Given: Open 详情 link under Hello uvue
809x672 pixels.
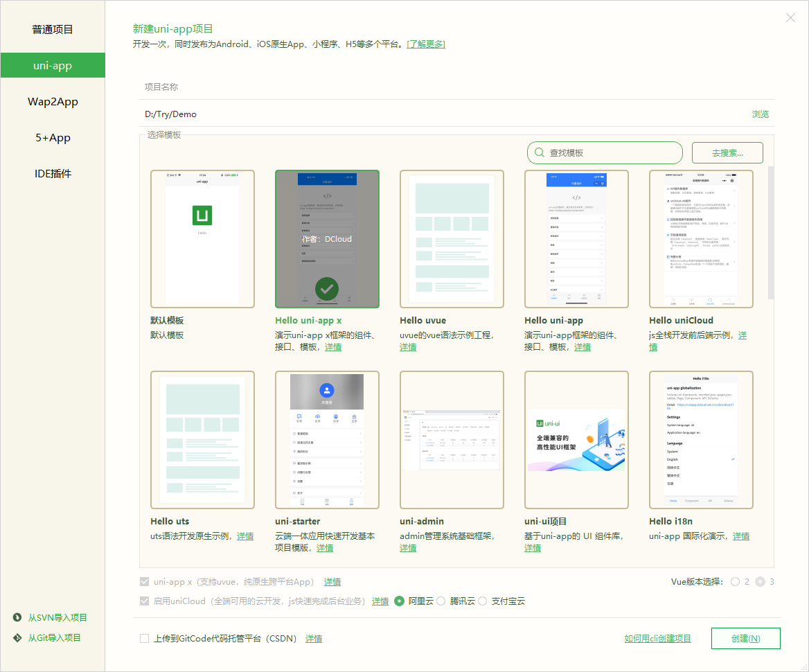Looking at the screenshot, I should [408, 347].
